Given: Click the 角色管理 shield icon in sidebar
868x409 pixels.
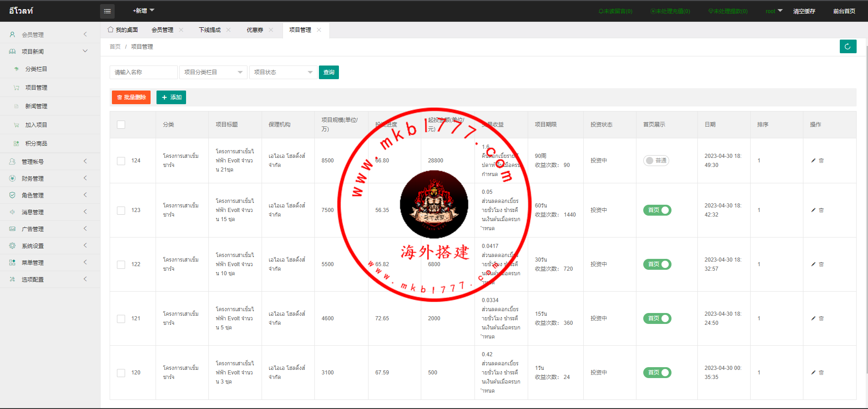Looking at the screenshot, I should [12, 195].
